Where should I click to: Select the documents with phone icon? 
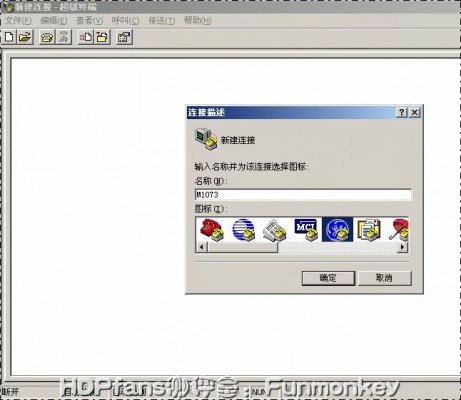(369, 229)
